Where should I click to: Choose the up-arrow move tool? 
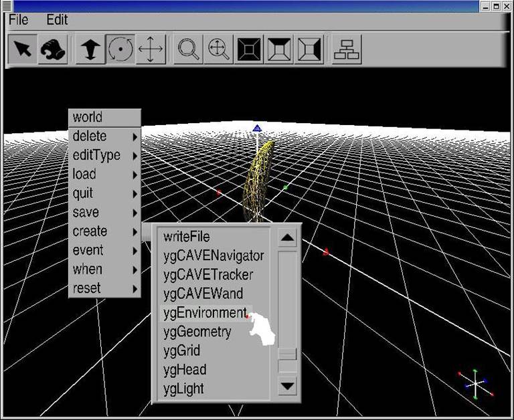pyautogui.click(x=90, y=49)
